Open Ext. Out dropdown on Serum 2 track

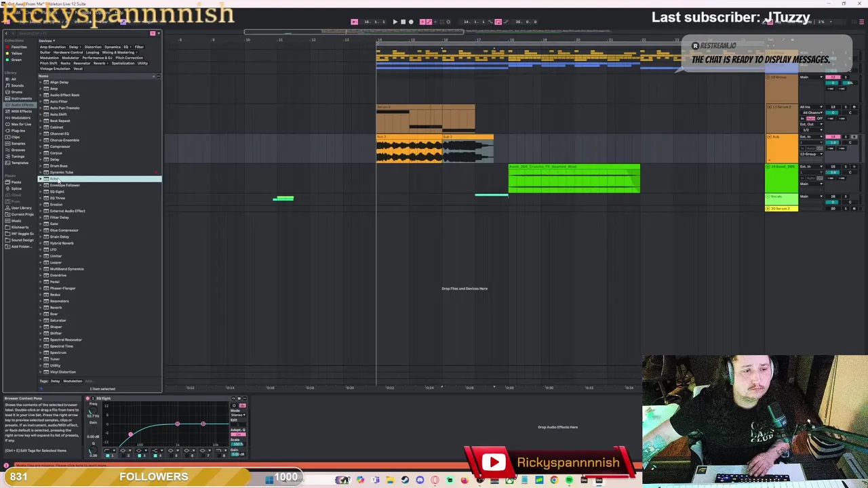[x=811, y=124]
